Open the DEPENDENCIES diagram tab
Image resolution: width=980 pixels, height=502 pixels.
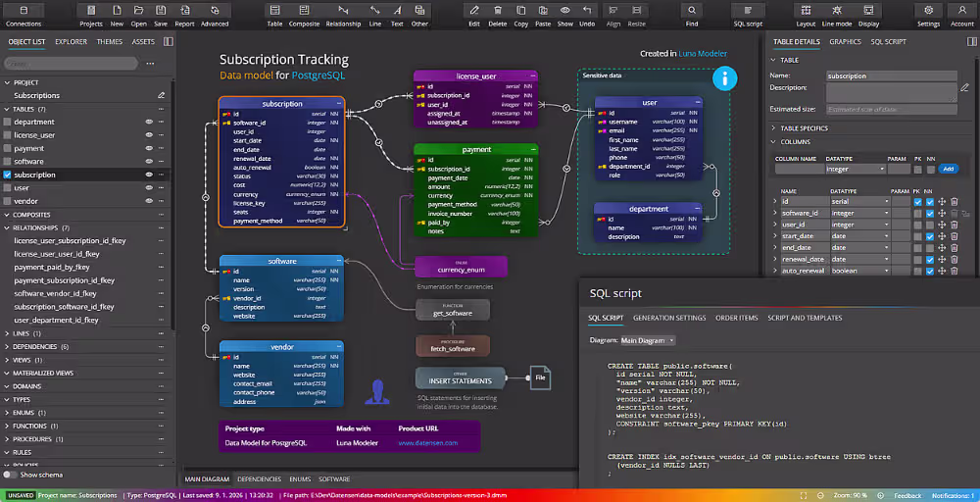click(x=260, y=478)
